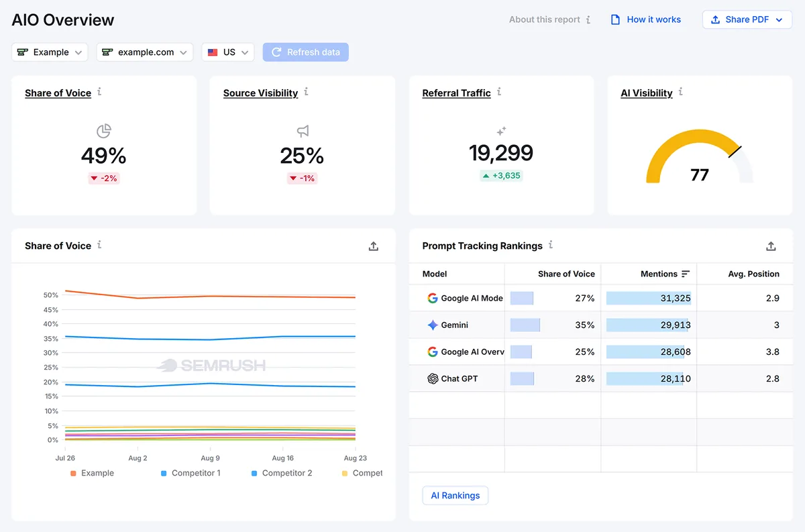
Task: Click the -2% change badge
Action: 104,178
